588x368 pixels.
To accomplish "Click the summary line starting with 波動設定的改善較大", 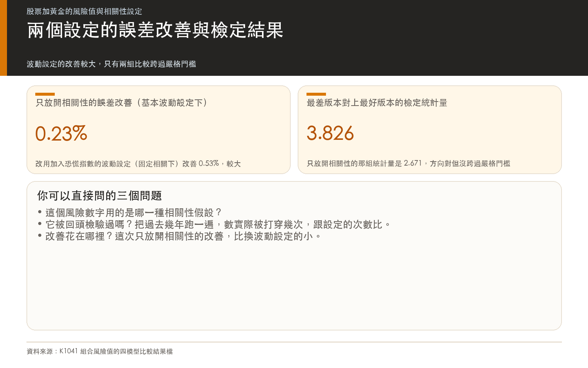I will (111, 64).
